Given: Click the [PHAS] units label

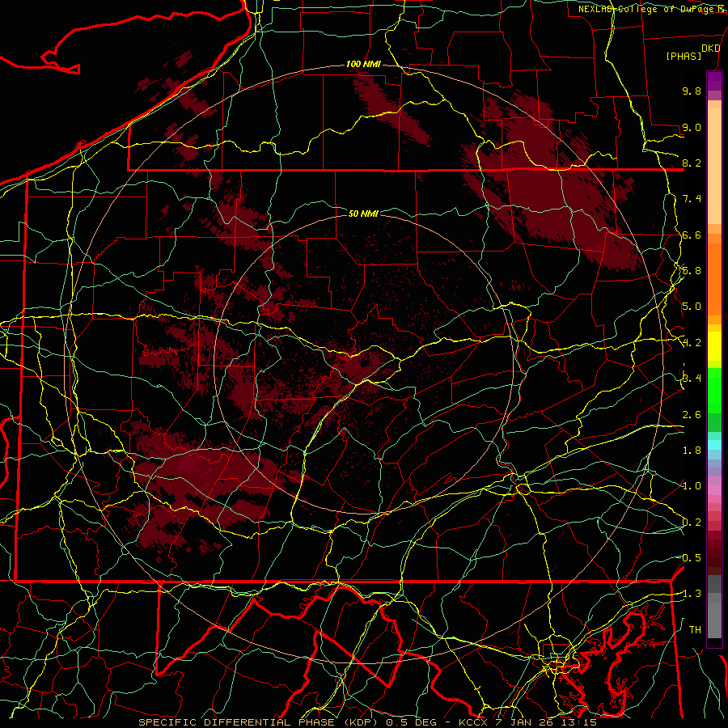Looking at the screenshot, I should point(684,57).
